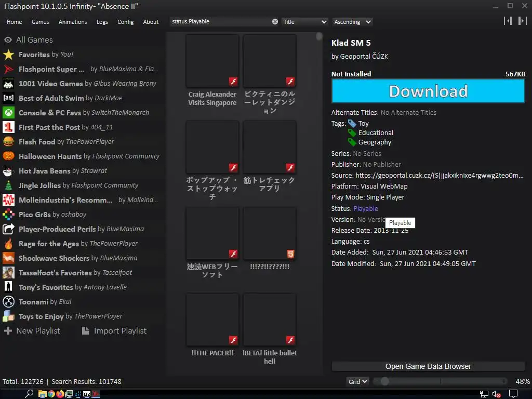Click the Jingle Jollies tree icon
This screenshot has height=399, width=532.
[8, 185]
